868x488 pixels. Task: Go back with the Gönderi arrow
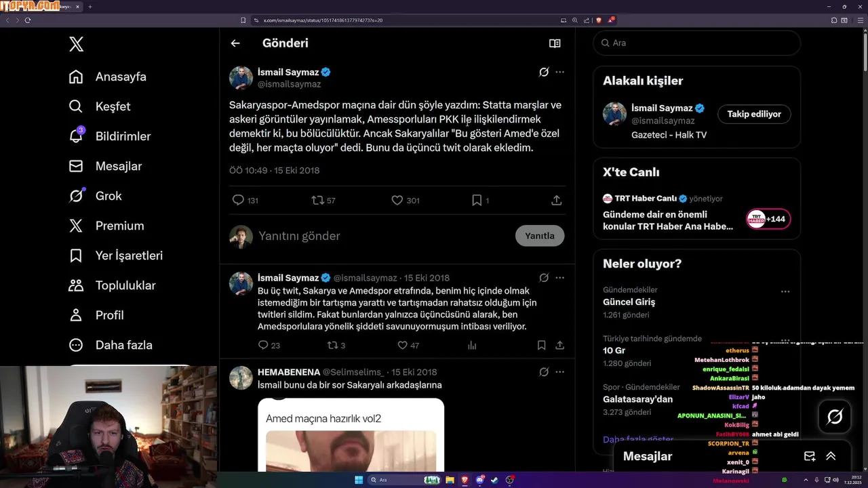(x=235, y=43)
